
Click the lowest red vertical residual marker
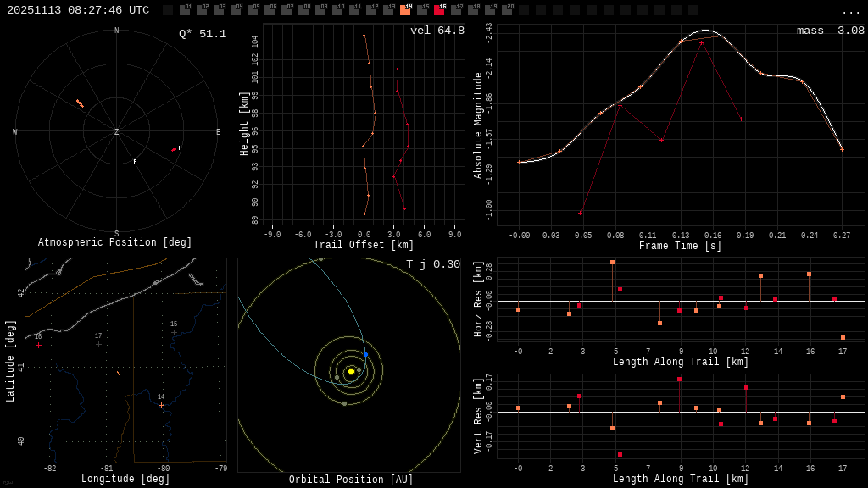click(620, 455)
